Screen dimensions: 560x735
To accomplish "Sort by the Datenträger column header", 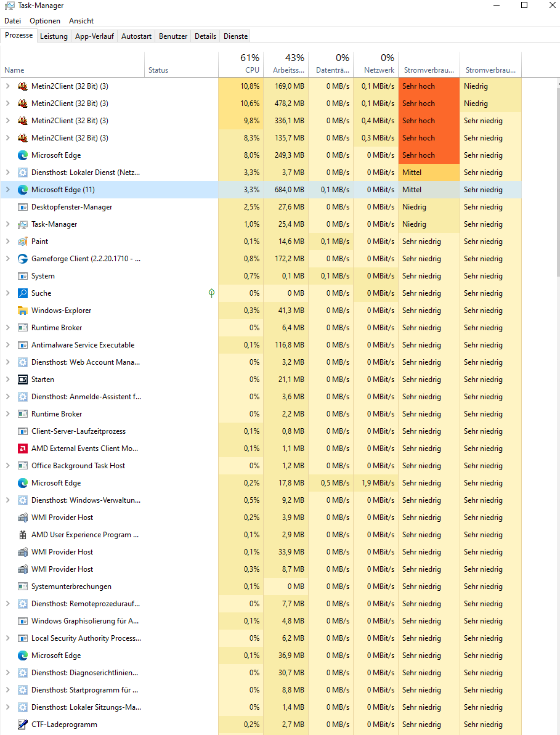I will coord(331,63).
